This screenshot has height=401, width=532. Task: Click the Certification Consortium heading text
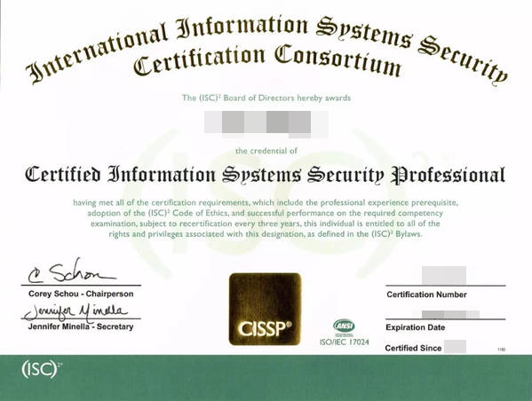click(267, 61)
